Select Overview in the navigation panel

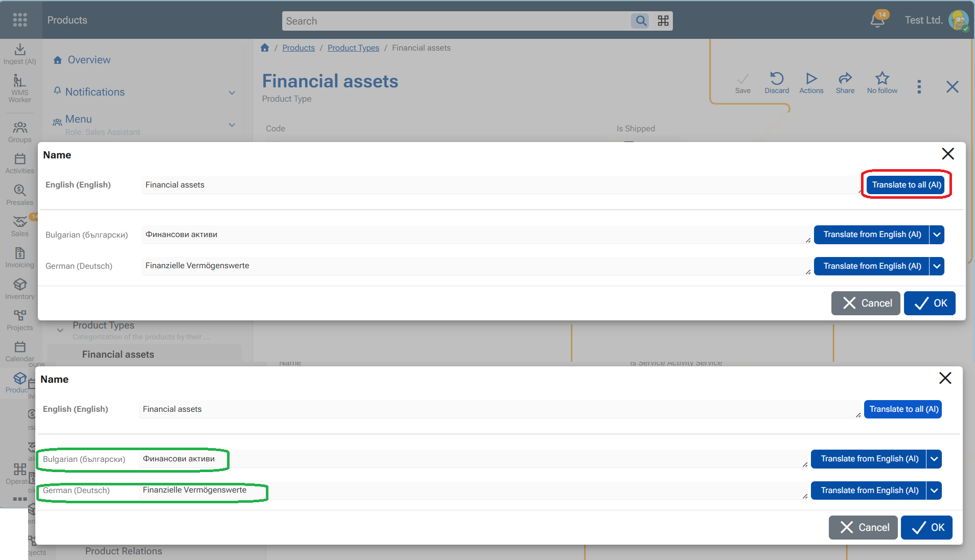coord(89,60)
